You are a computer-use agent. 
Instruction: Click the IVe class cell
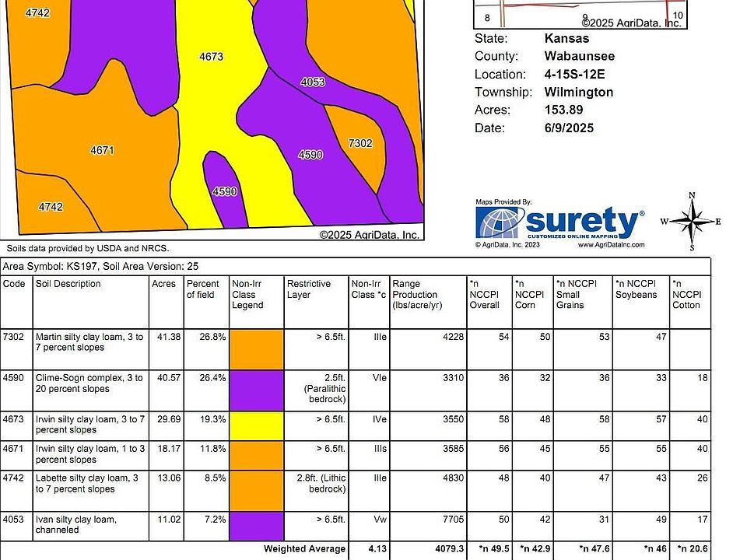[x=380, y=419]
